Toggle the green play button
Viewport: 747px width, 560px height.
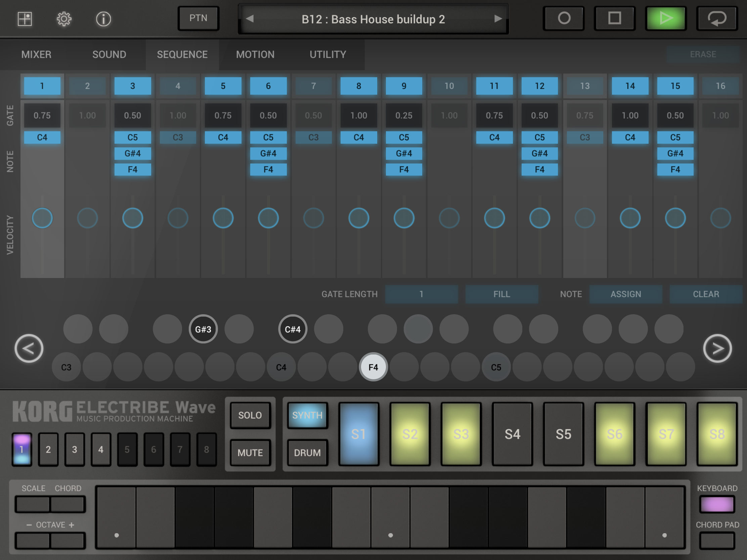(x=666, y=18)
